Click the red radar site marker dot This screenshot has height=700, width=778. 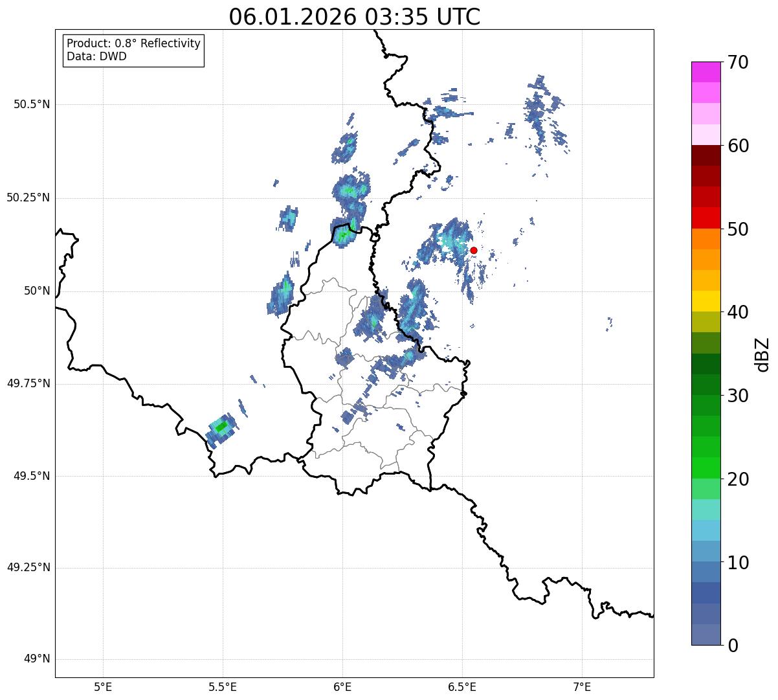tap(474, 250)
